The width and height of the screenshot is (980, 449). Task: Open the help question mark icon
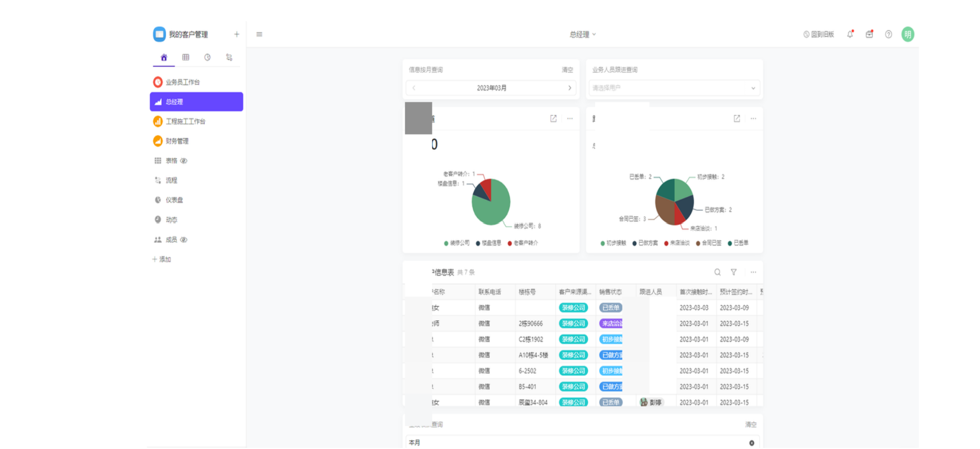[x=888, y=35]
